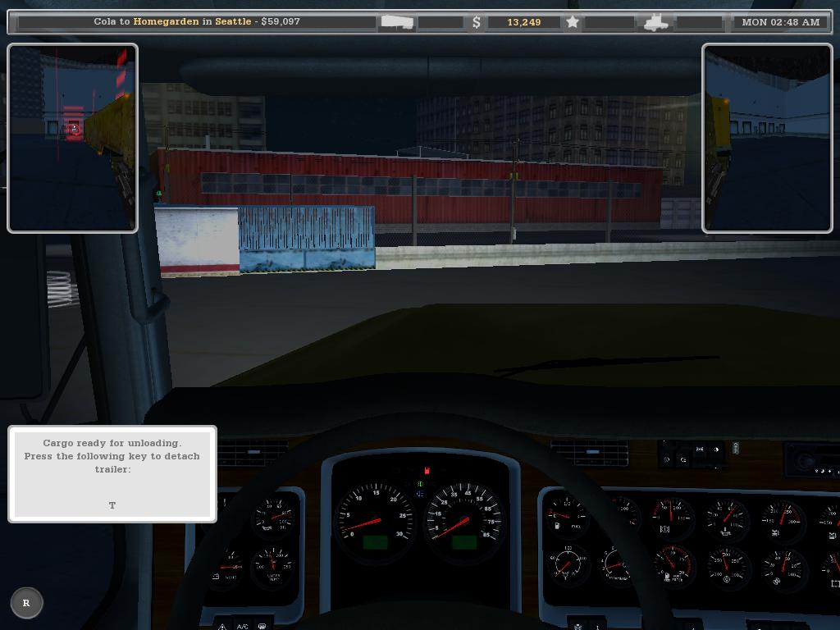Click the right dashboard air vent
This screenshot has width=840, height=630.
pyautogui.click(x=589, y=453)
